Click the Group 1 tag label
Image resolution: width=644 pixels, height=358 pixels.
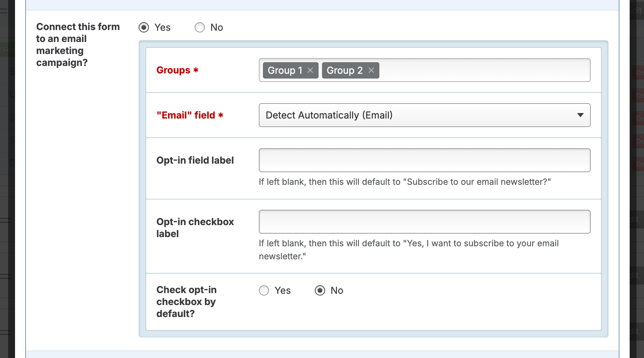285,70
